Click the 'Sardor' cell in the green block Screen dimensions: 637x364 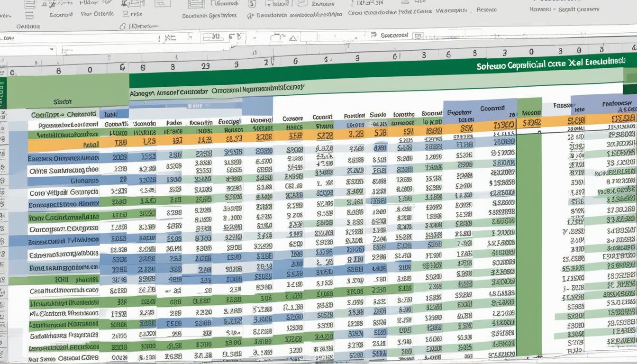click(x=62, y=101)
